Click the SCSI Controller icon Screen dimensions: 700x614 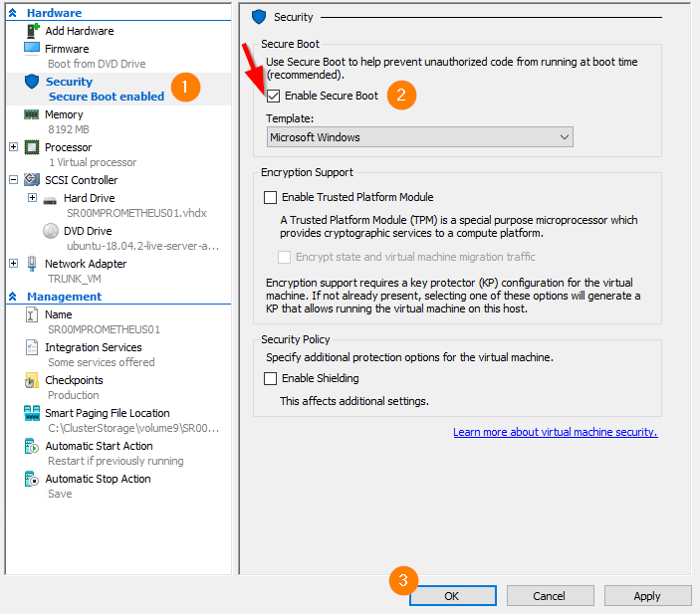tap(32, 180)
